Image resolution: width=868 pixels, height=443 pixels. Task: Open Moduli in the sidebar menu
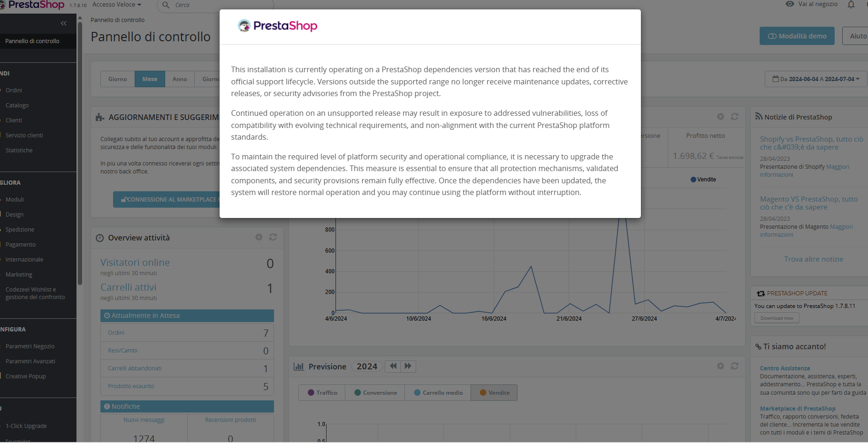(15, 200)
